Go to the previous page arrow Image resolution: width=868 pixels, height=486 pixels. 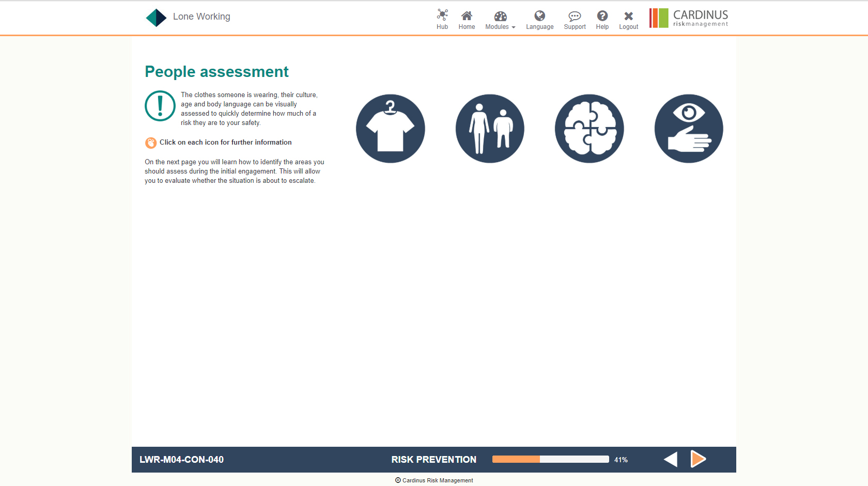[x=671, y=459]
